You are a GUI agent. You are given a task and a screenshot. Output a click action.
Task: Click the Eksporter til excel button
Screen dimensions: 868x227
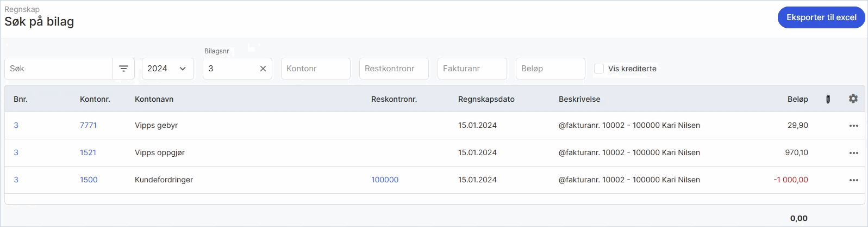click(x=821, y=17)
